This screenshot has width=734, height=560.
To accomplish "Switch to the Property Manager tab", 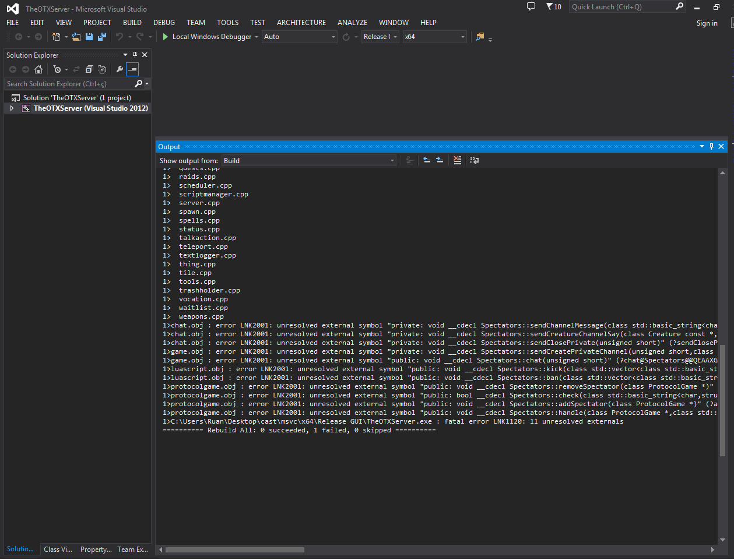I will pyautogui.click(x=96, y=550).
